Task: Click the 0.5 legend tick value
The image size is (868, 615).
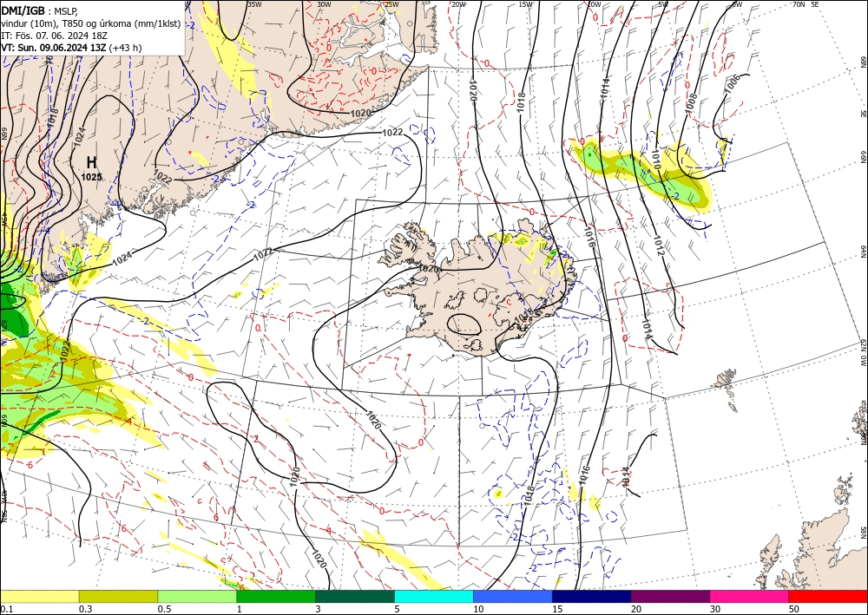Action: click(164, 609)
